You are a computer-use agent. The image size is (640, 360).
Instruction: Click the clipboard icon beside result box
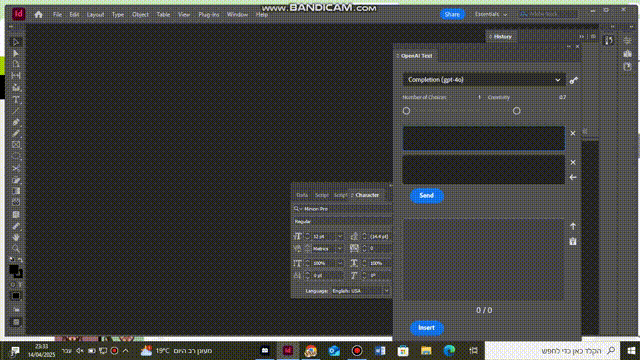click(x=573, y=241)
